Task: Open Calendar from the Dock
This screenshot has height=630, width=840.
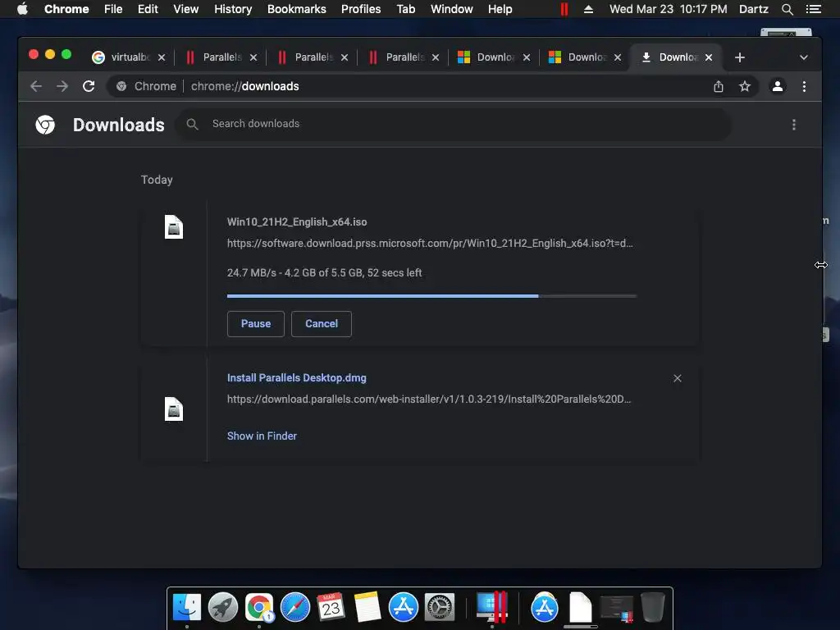Action: click(x=331, y=608)
